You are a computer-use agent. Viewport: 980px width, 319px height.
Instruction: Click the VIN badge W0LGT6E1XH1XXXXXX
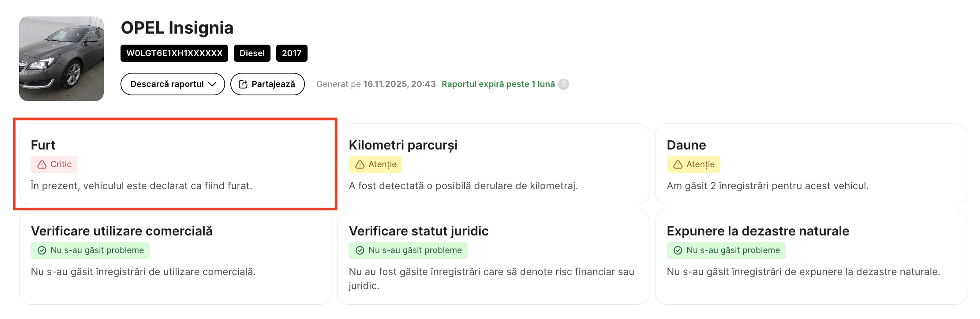[174, 53]
